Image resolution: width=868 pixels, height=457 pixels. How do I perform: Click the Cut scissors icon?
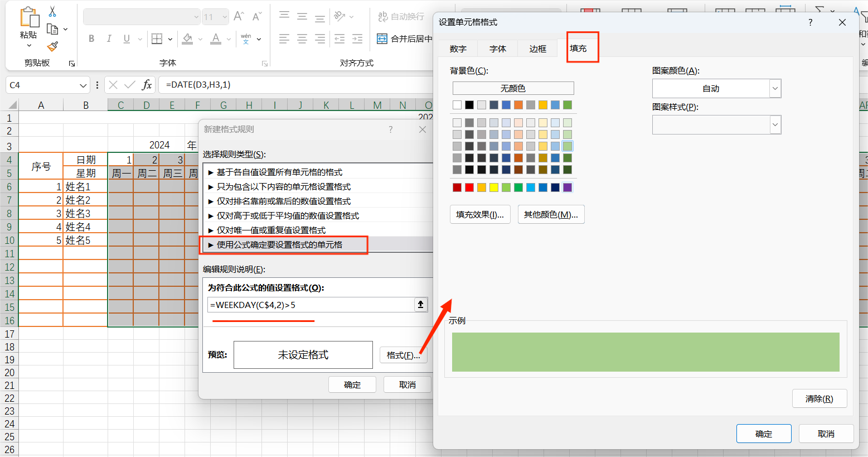52,12
